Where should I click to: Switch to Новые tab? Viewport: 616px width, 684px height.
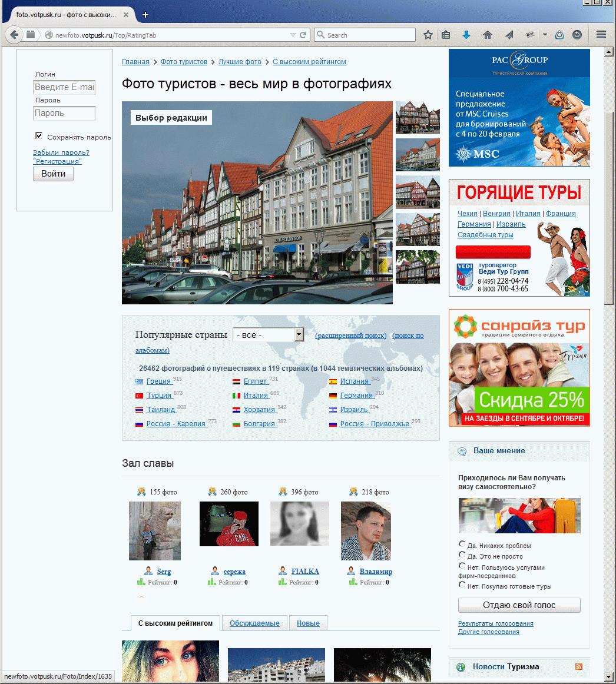pyautogui.click(x=308, y=623)
